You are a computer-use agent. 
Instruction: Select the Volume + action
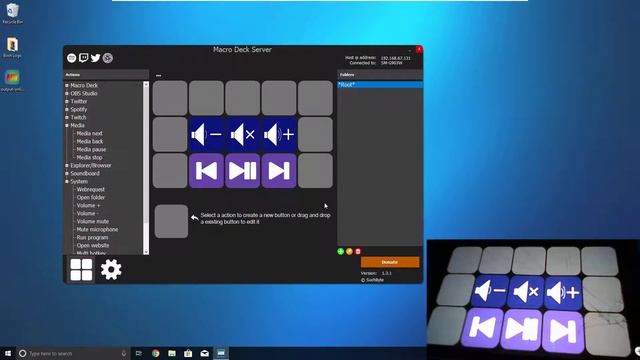tap(88, 205)
